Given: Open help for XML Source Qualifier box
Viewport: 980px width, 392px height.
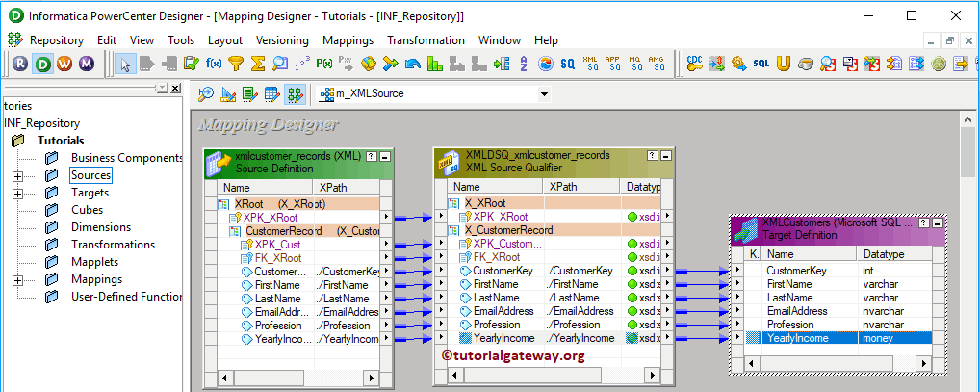Looking at the screenshot, I should pyautogui.click(x=654, y=156).
